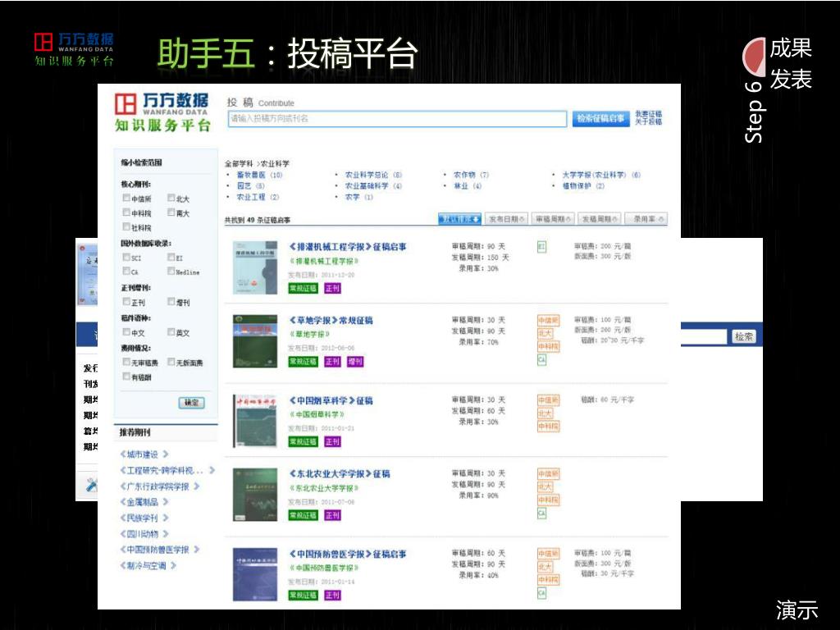Click the orange 中信所 badge in the 中国烟草科学 row
840x630 pixels.
coord(548,400)
